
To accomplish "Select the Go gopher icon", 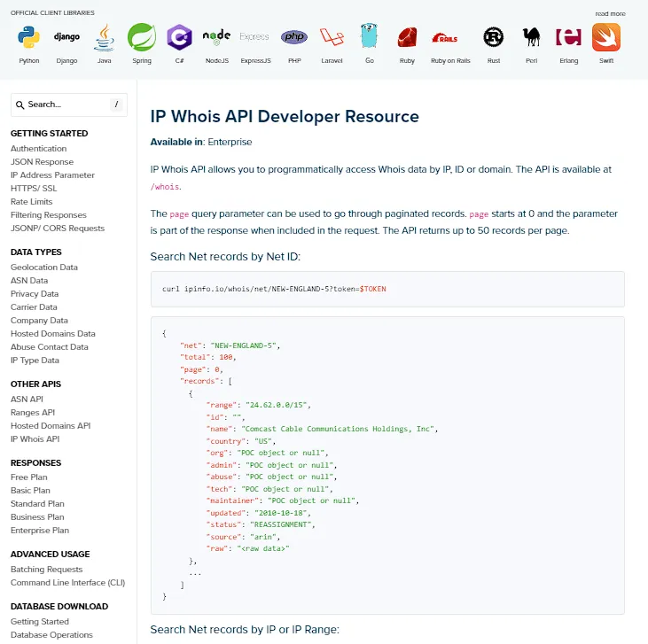I will 369,36.
